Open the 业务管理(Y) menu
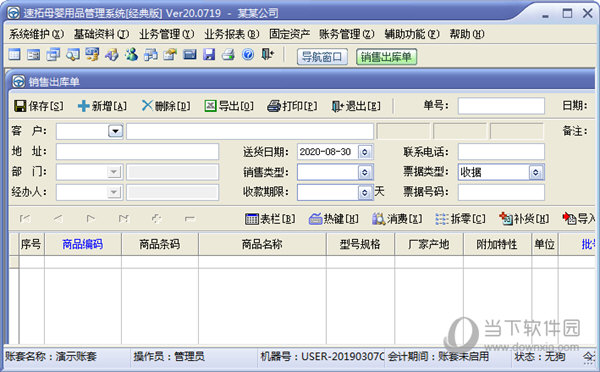Screen dimensions: 600x372 pyautogui.click(x=166, y=34)
